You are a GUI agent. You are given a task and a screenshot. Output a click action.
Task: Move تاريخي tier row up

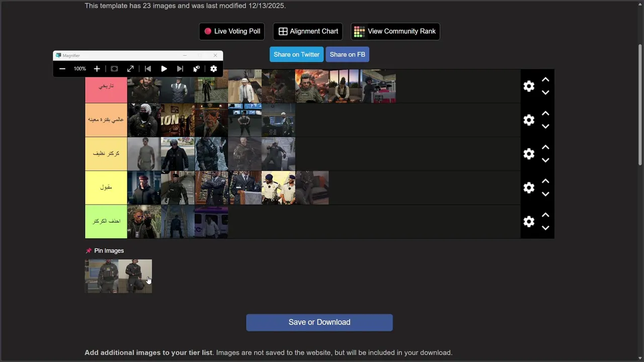point(545,80)
